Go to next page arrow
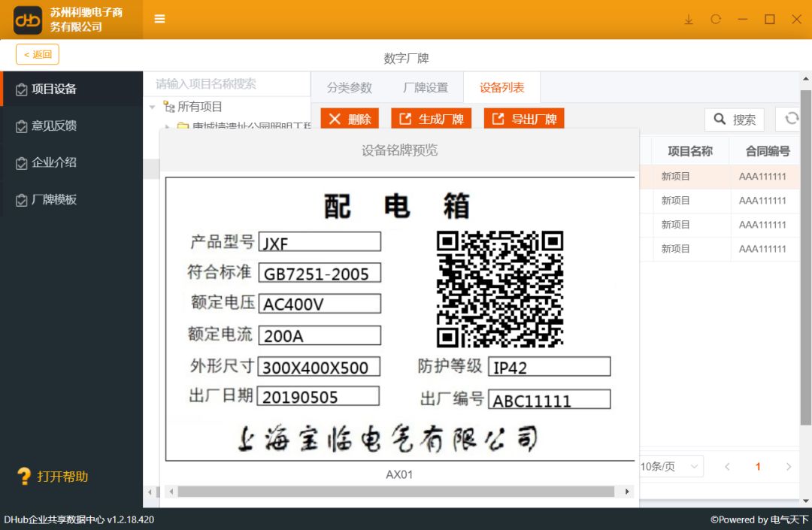The height and width of the screenshot is (530, 812). coord(788,467)
